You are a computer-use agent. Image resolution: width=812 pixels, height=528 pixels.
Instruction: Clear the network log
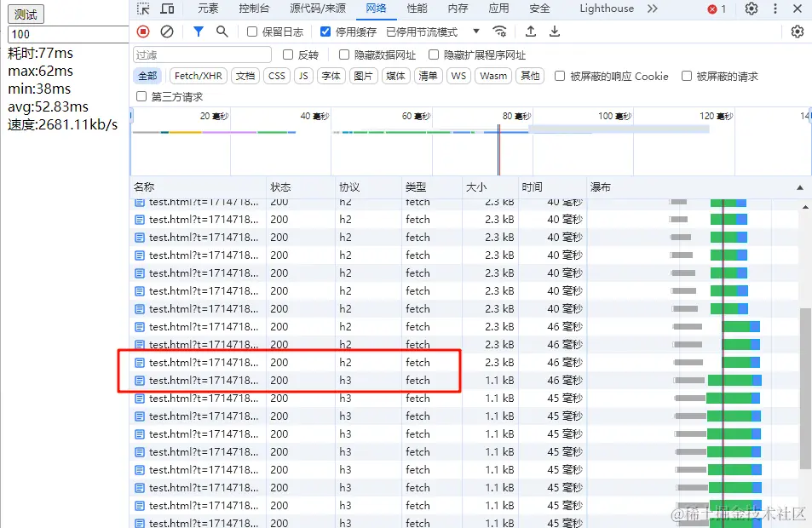(167, 32)
